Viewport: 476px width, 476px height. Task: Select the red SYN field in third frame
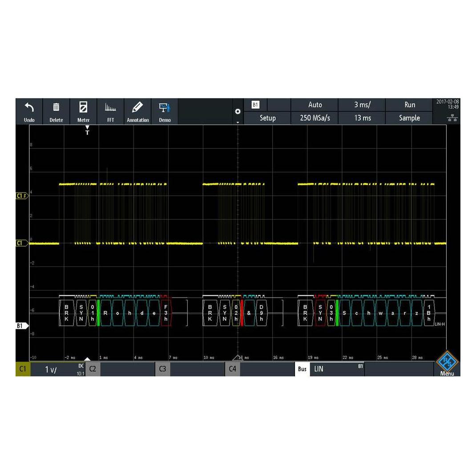320,313
